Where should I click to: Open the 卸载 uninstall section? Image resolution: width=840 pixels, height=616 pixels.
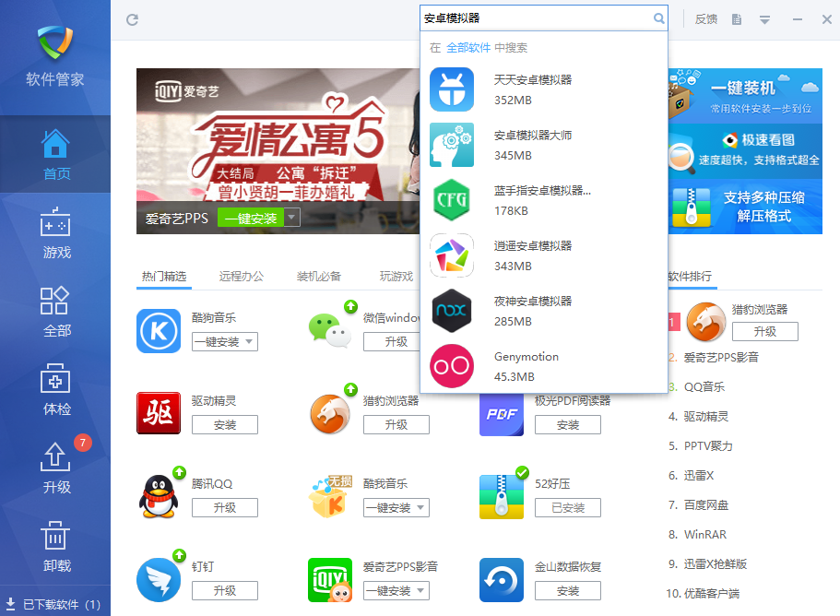[55, 546]
